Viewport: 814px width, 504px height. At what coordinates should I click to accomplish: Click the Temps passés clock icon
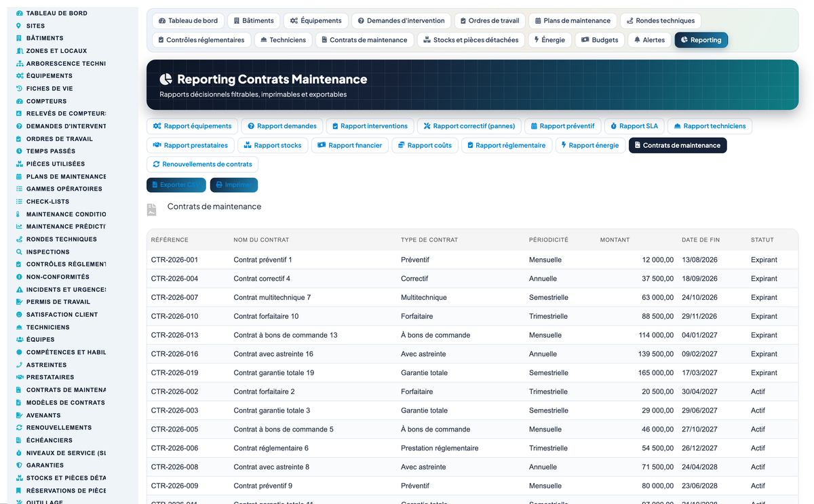(19, 151)
